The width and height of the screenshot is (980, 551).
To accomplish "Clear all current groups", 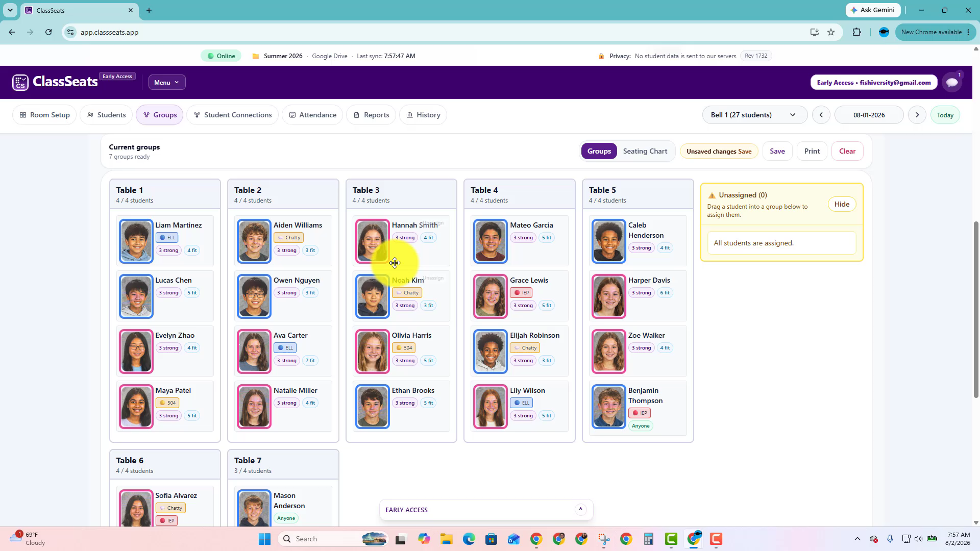I will [847, 151].
